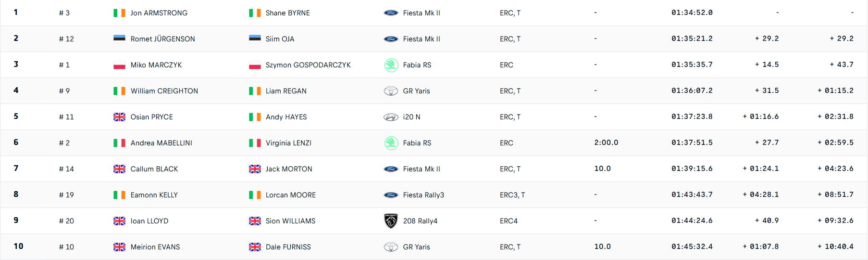Open driver Ioan LLOYD's entry
The height and width of the screenshot is (260, 868).
coord(149,221)
